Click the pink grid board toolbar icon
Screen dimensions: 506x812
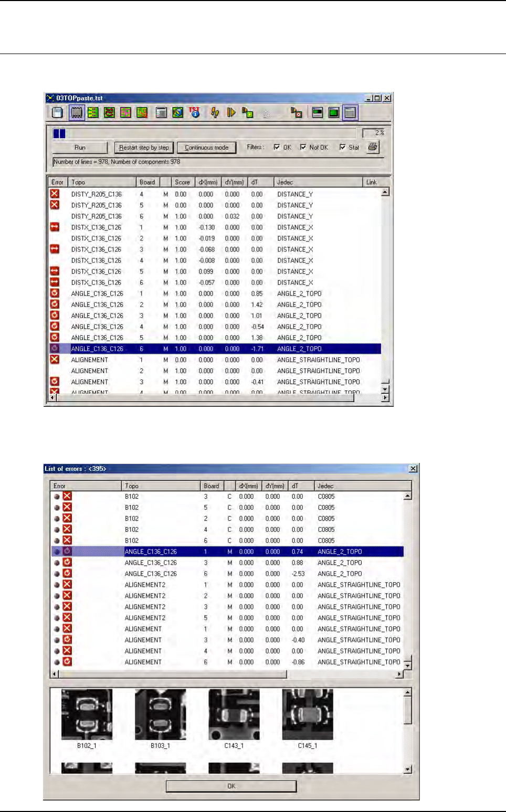[125, 112]
